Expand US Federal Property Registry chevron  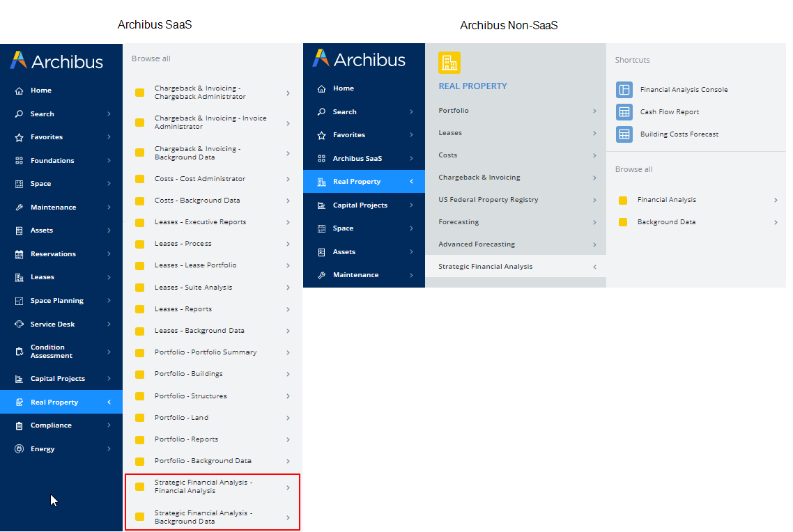(x=594, y=200)
